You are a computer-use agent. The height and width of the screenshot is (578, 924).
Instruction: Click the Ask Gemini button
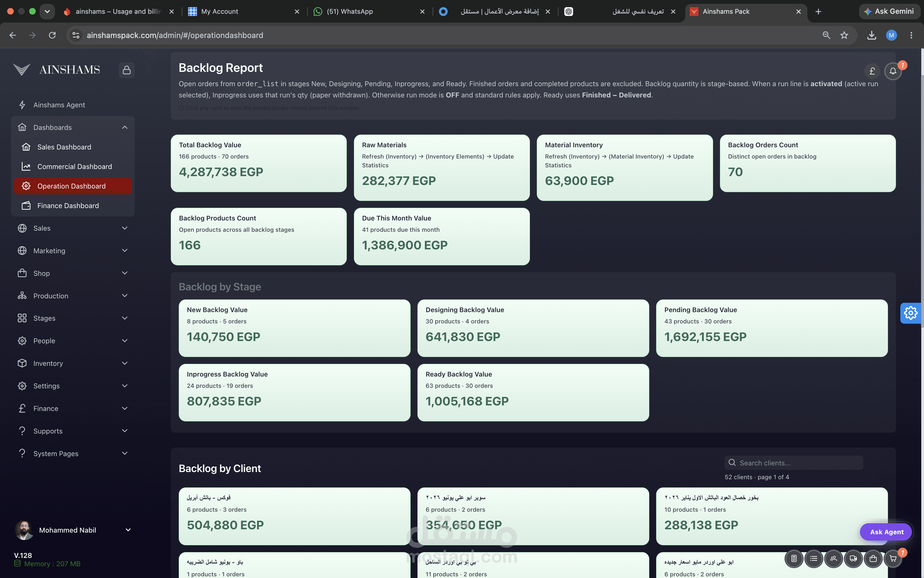click(890, 12)
